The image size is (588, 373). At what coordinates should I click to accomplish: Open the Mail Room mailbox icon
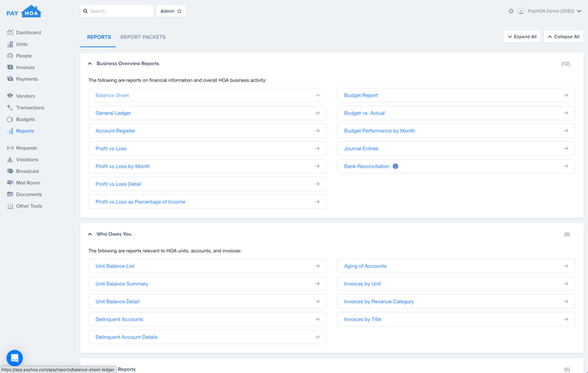[x=10, y=183]
